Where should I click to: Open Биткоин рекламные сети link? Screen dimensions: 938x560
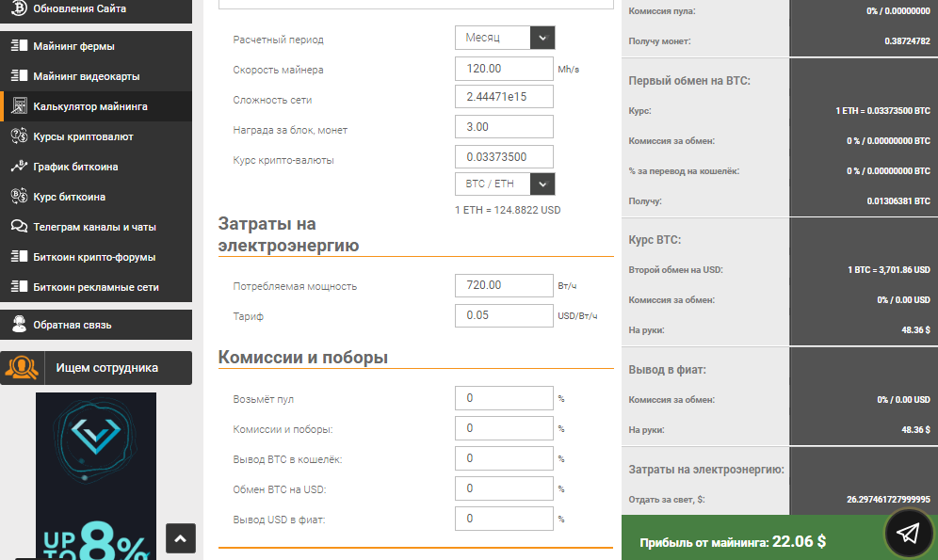pyautogui.click(x=96, y=287)
